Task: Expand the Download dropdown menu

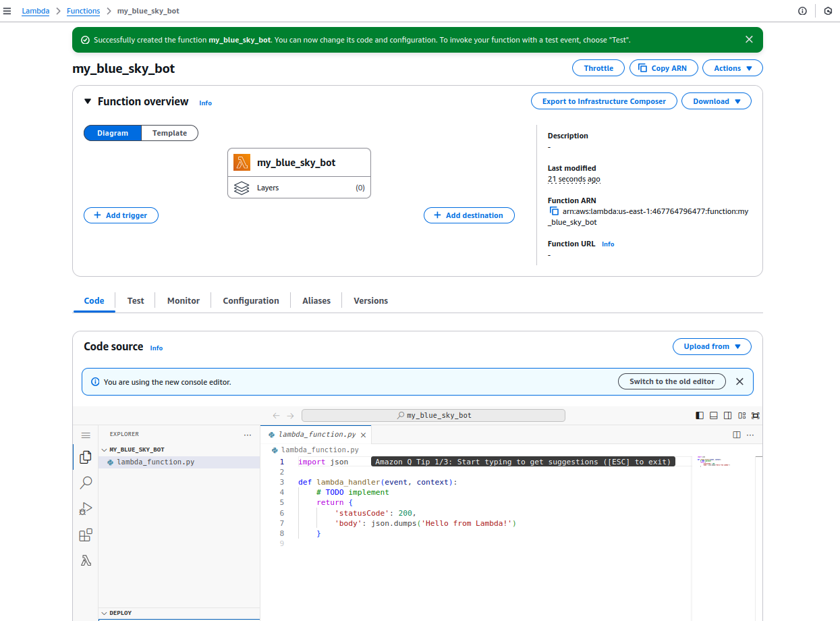Action: [x=716, y=101]
